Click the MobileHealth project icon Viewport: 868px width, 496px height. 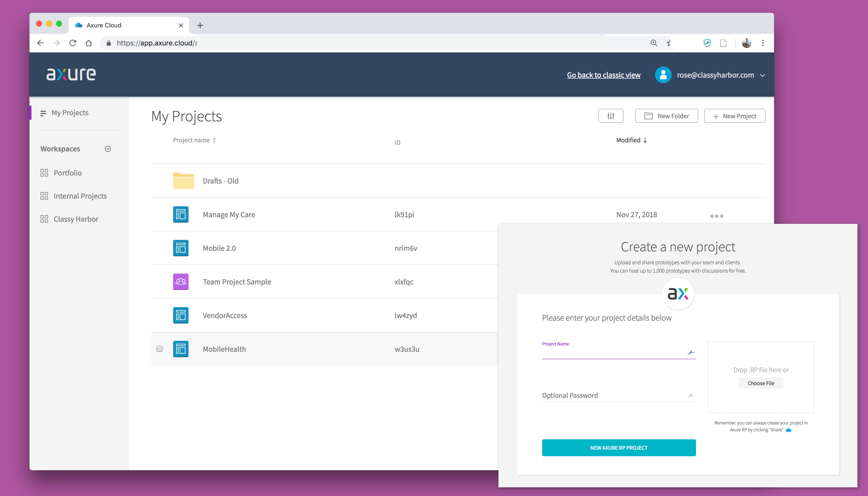point(180,349)
